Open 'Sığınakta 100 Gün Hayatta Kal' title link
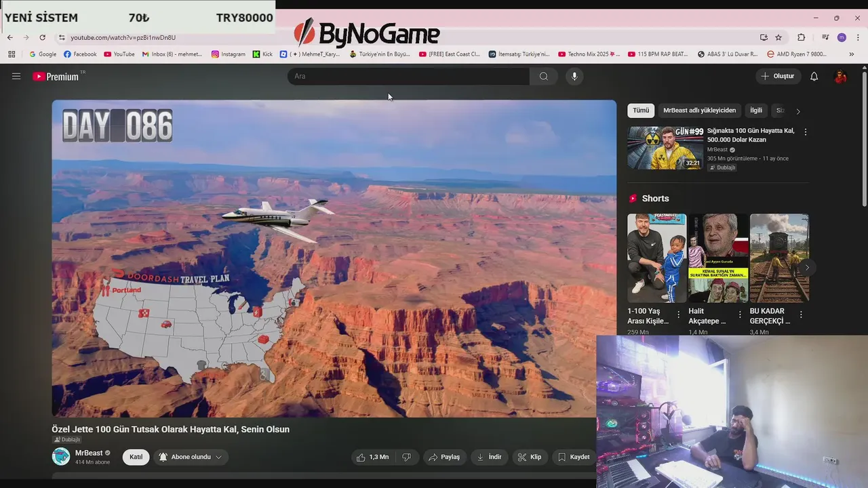The height and width of the screenshot is (488, 868). coord(751,135)
